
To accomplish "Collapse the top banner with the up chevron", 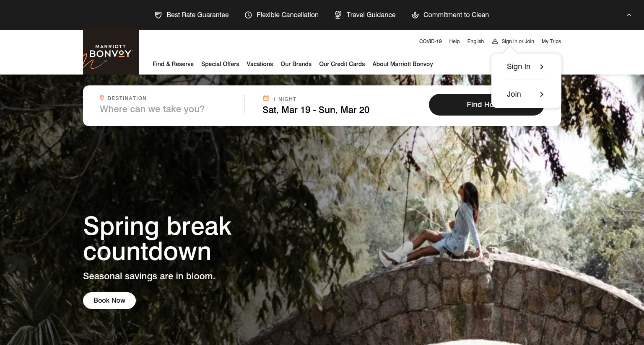I will [x=628, y=15].
